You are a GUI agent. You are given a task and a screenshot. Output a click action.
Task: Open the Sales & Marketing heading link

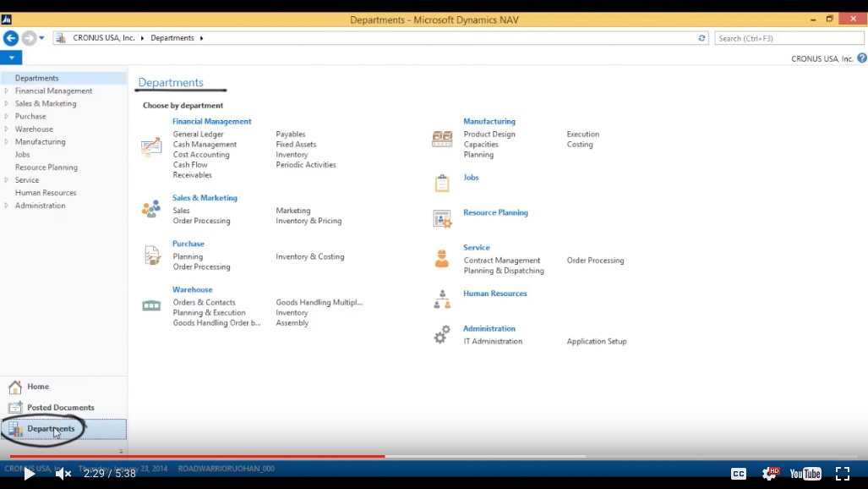[205, 197]
